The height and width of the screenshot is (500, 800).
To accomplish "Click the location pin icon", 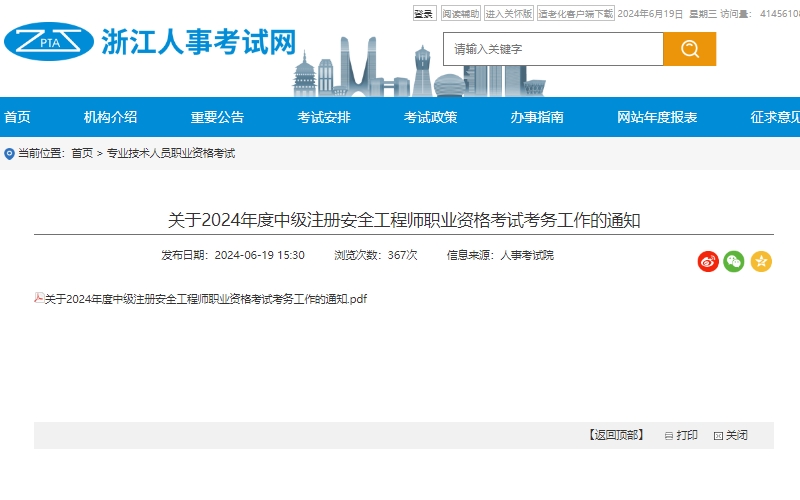I will coord(10,153).
